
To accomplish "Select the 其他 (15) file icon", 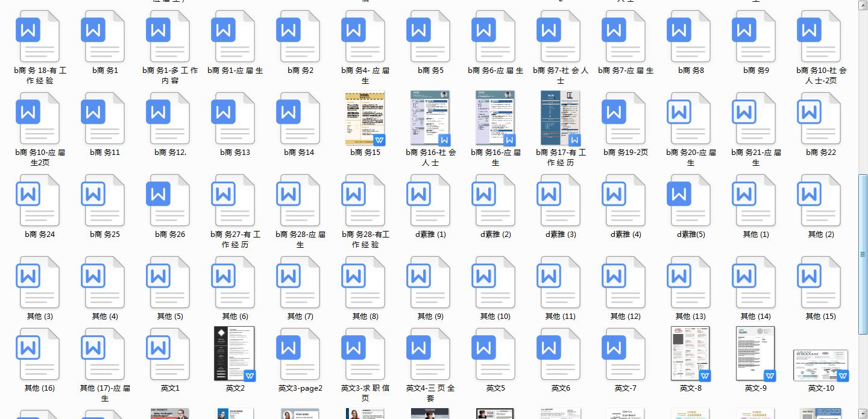I will pyautogui.click(x=820, y=282).
